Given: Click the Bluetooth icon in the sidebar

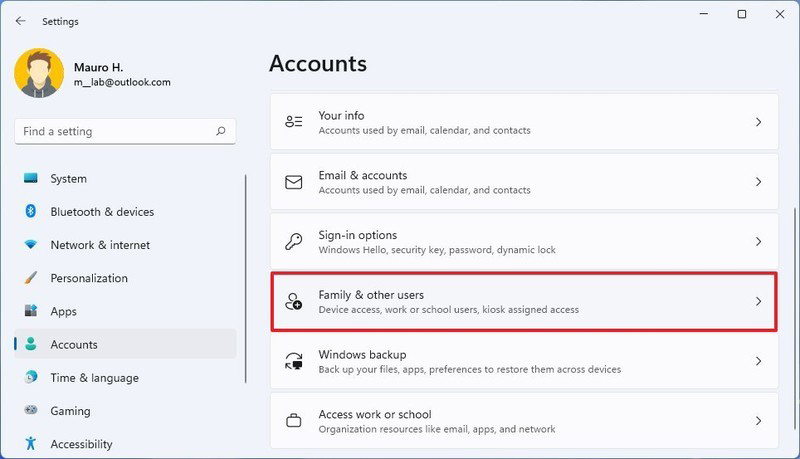Looking at the screenshot, I should coord(31,211).
